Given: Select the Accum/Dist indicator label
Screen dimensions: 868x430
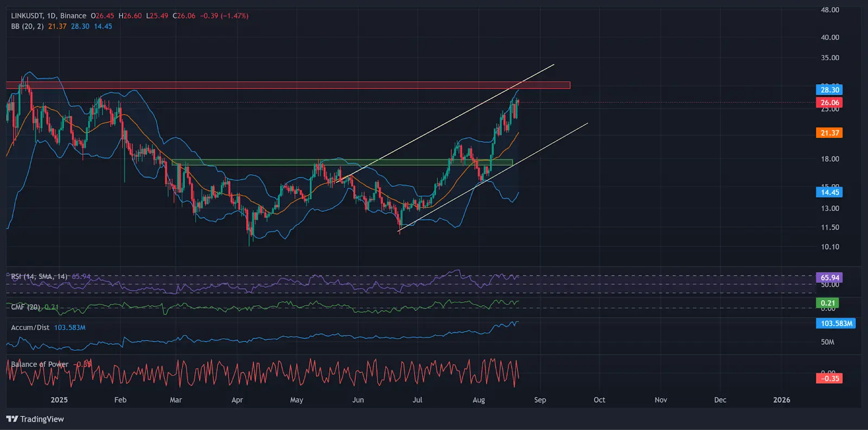Looking at the screenshot, I should 30,327.
